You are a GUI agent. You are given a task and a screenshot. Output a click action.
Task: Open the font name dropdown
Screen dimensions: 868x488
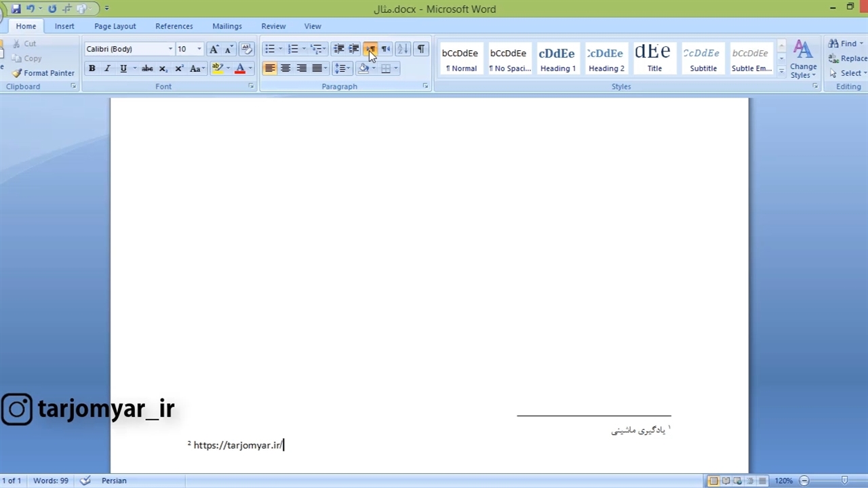click(170, 49)
